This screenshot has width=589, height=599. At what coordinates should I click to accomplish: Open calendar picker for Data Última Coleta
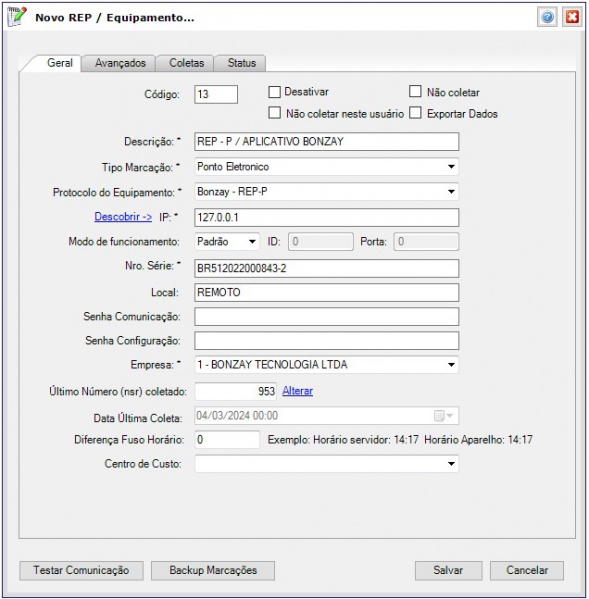[443, 416]
